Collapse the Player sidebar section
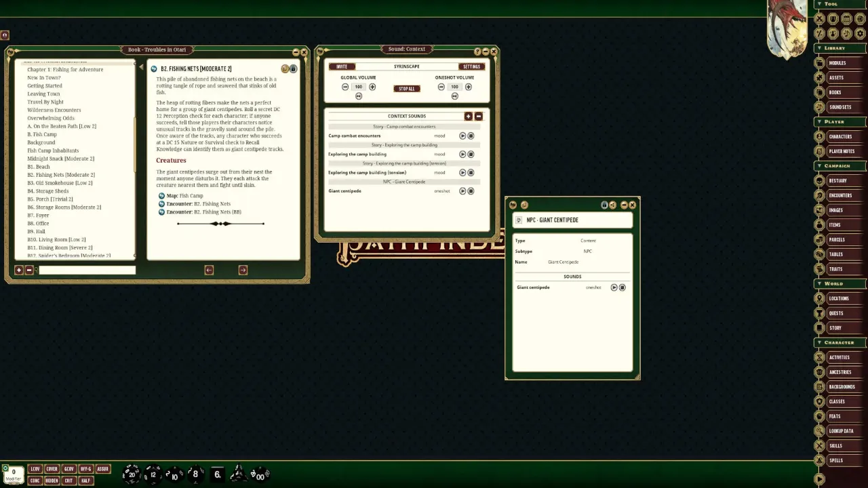 819,122
